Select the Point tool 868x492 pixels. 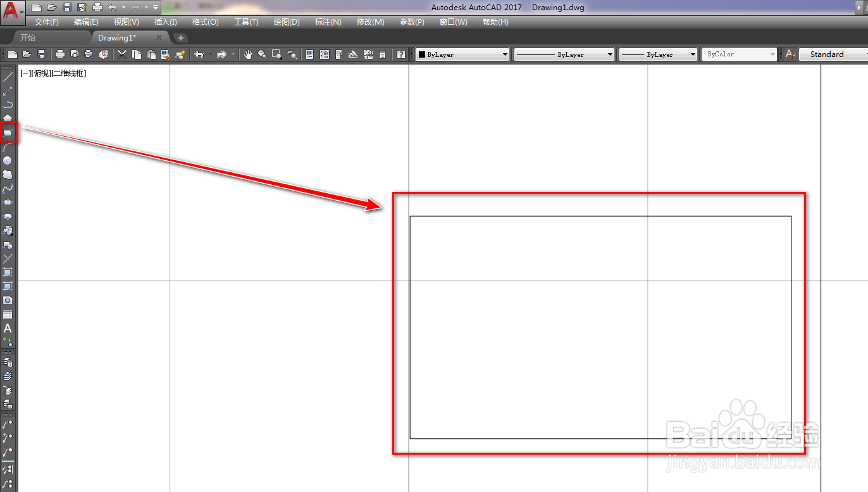[8, 258]
